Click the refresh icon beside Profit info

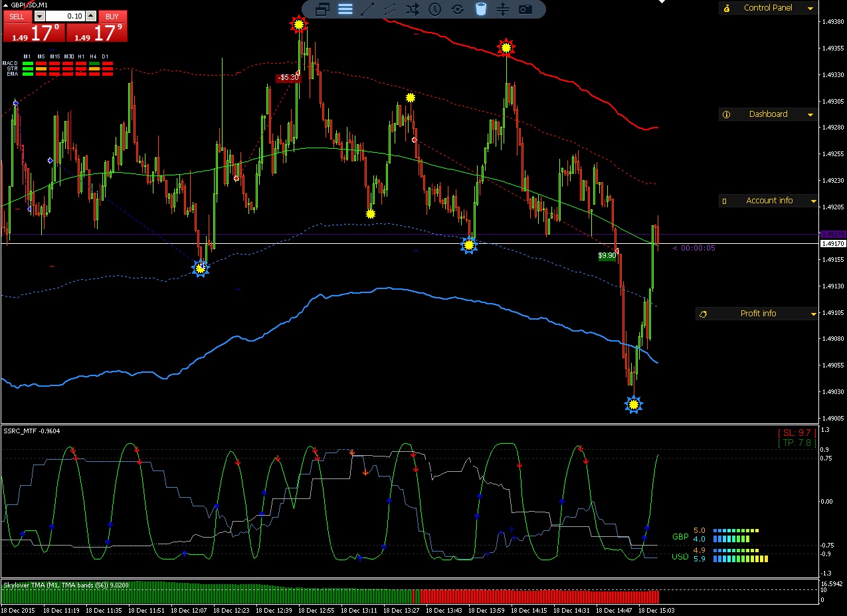(x=704, y=314)
